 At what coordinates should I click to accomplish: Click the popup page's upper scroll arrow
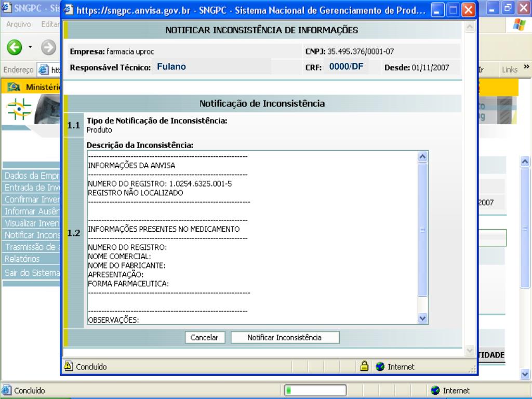[470, 27]
